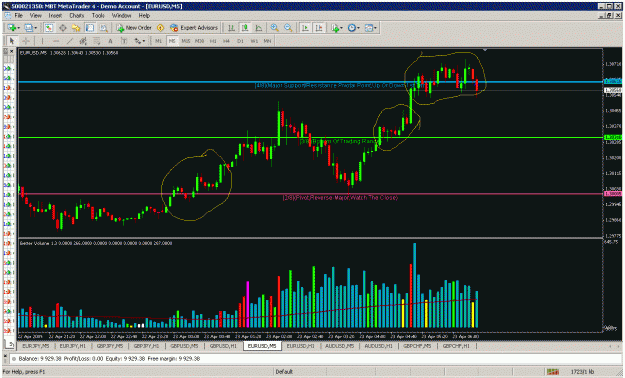Image resolution: width=625 pixels, height=378 pixels.
Task: Select the blue Major Support/Resistance price label
Action: pos(612,81)
